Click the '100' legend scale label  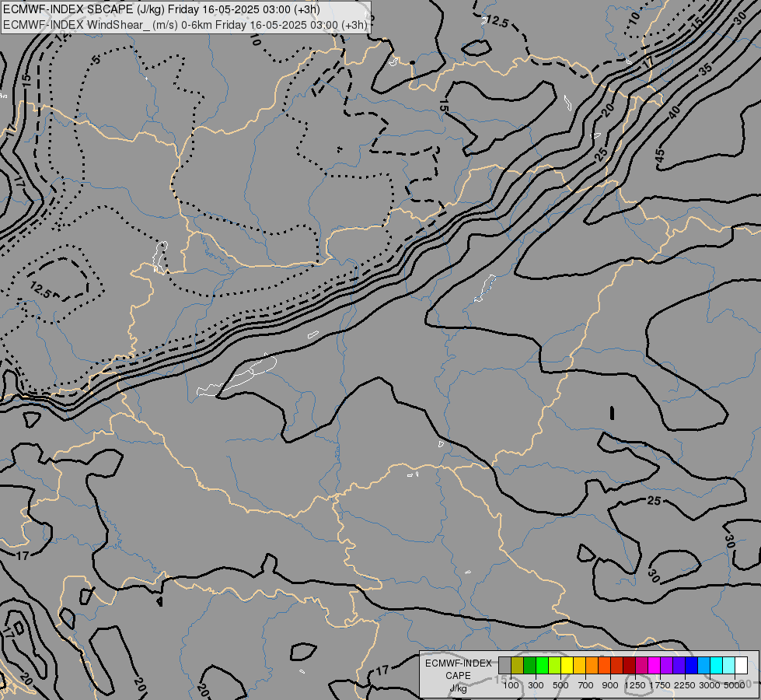click(x=511, y=685)
